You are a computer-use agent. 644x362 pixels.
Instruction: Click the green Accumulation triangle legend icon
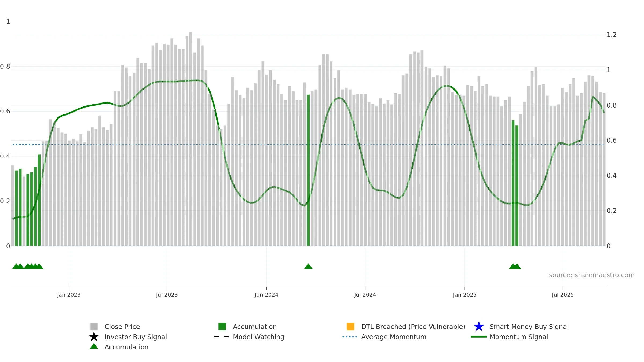tap(94, 346)
